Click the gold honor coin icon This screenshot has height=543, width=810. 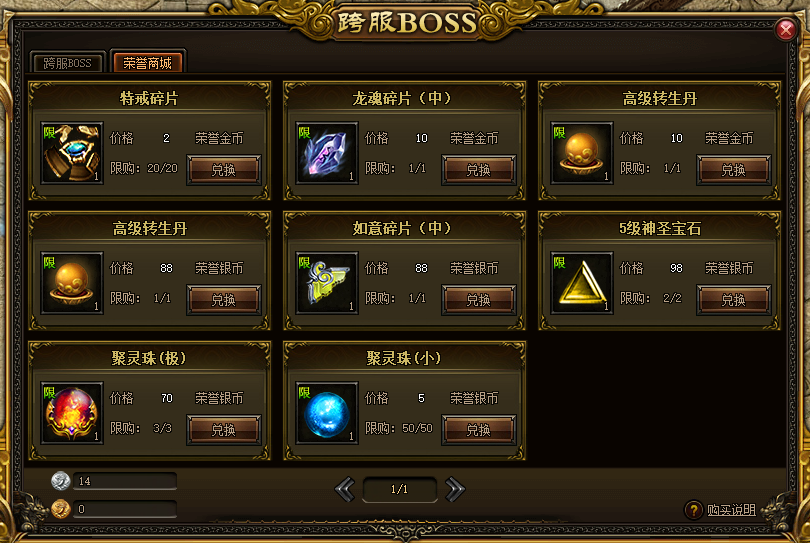(x=60, y=509)
